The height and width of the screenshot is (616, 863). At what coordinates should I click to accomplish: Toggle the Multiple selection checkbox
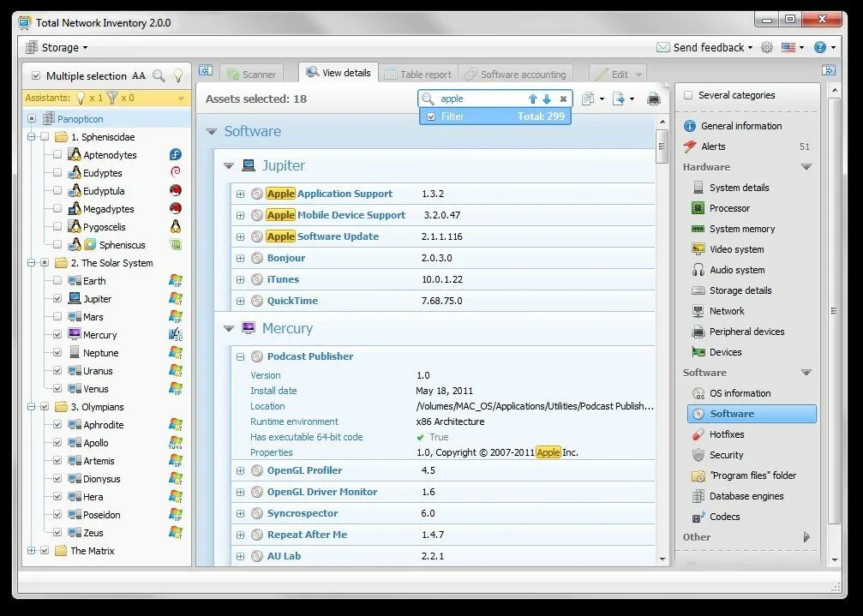pyautogui.click(x=36, y=76)
